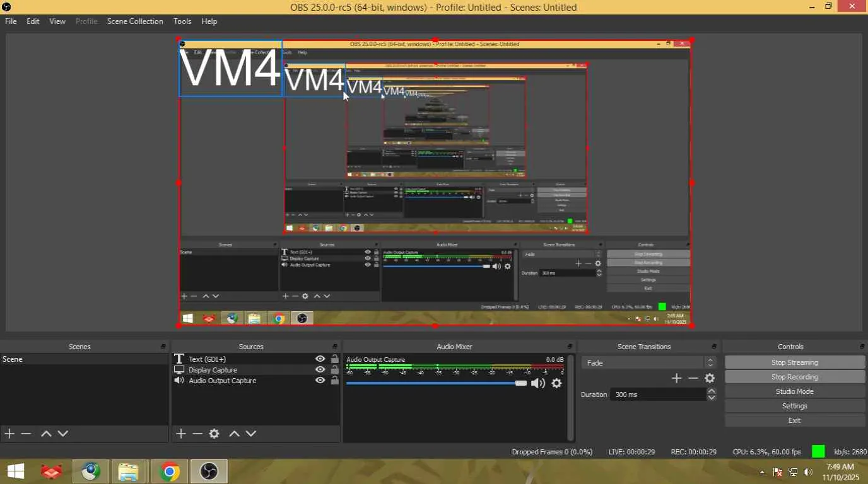
Task: Click 'CPU: 6.3%, 60.00 fps' in status bar
Action: coord(766,452)
